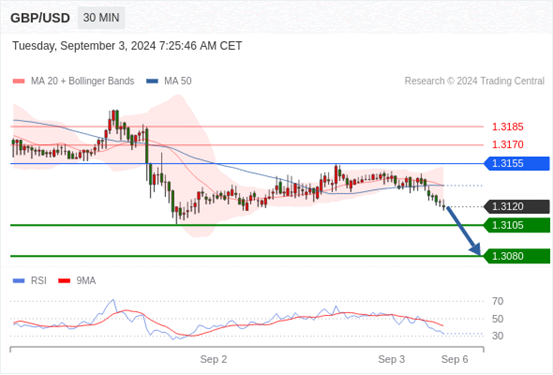Click the RSI 50 level label
Image resolution: width=553 pixels, height=375 pixels.
498,319
